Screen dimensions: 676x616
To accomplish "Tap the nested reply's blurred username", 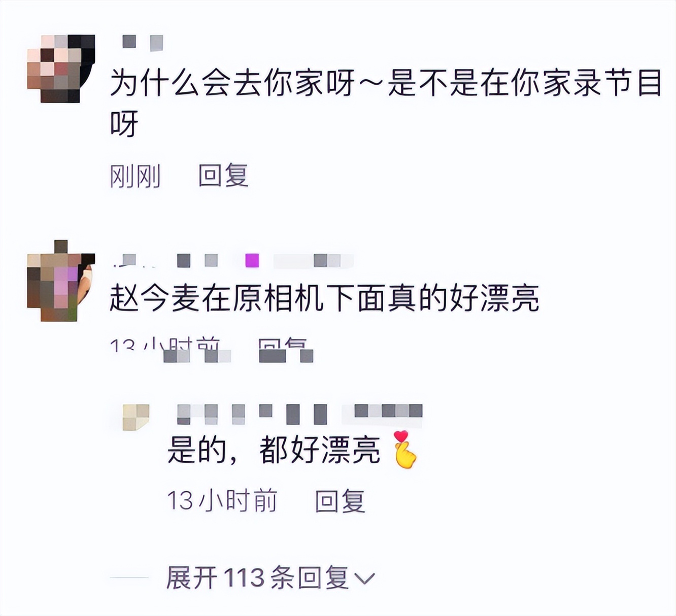I will pyautogui.click(x=252, y=414).
